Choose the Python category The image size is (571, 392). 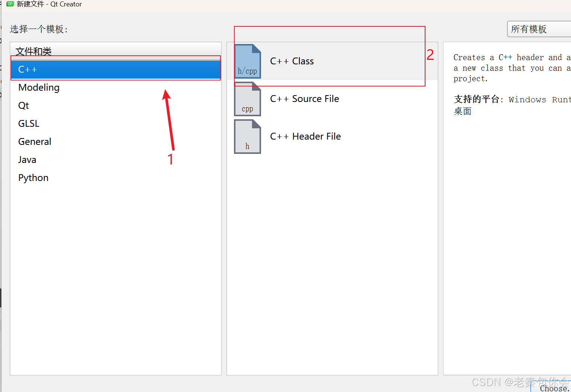click(116, 178)
